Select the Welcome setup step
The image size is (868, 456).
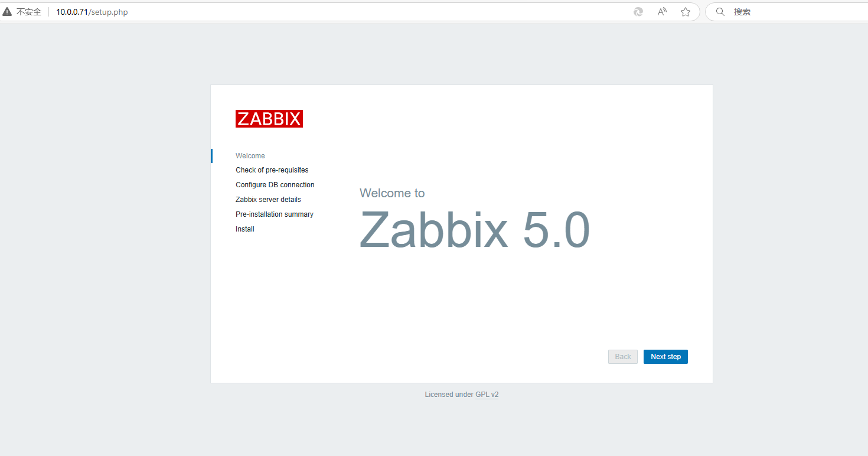click(250, 156)
